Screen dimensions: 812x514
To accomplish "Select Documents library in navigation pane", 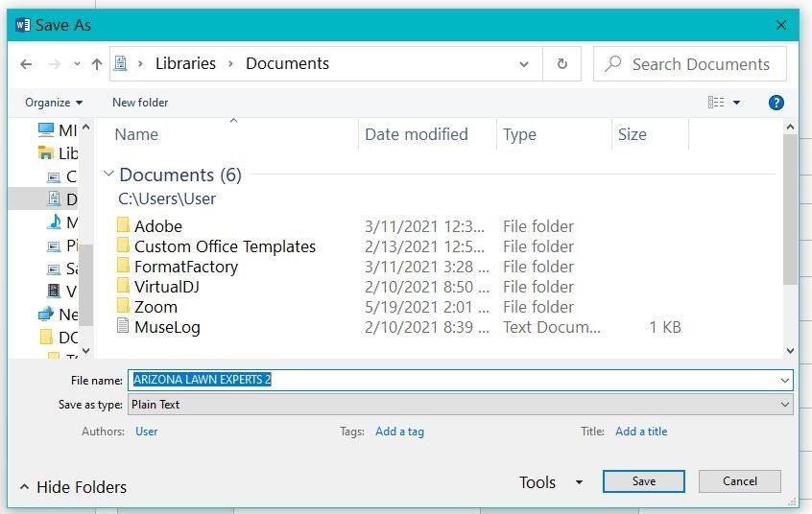I will [62, 199].
